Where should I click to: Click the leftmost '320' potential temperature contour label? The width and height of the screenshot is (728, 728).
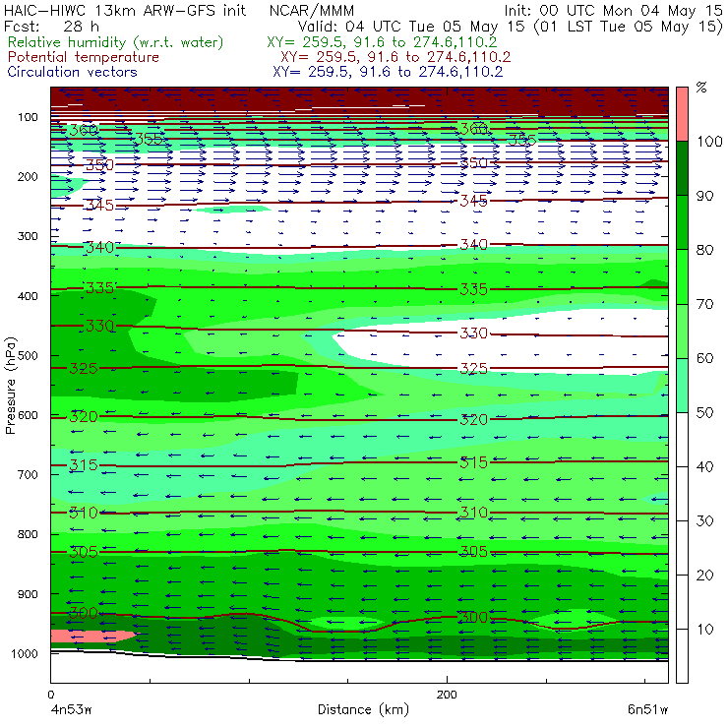84,417
